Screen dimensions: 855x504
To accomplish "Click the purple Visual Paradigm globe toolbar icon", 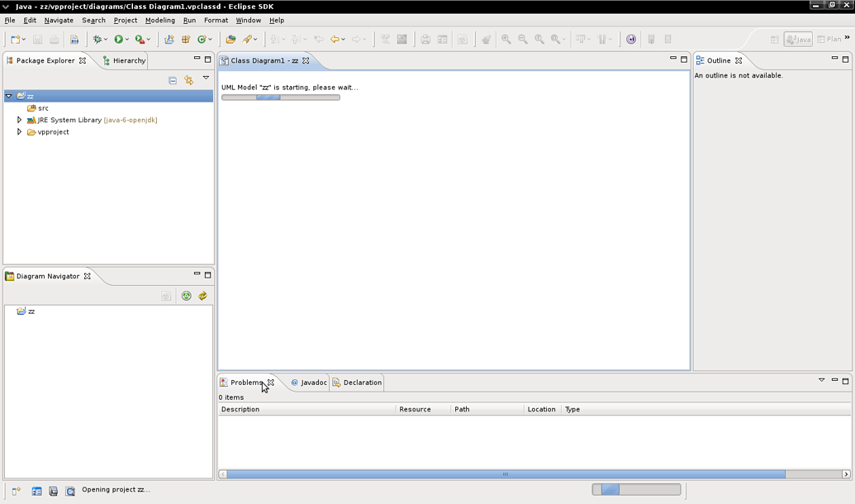I will [631, 39].
